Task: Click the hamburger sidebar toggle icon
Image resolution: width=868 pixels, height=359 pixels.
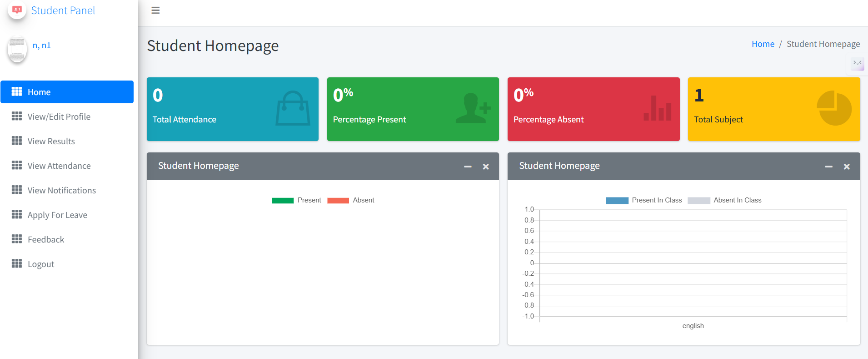Action: (x=155, y=10)
